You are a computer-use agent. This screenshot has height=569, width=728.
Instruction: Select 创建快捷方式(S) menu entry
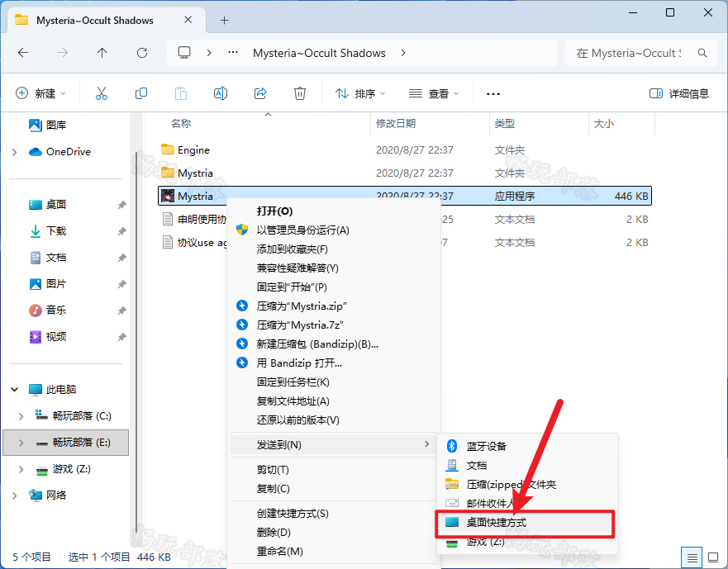(x=333, y=514)
